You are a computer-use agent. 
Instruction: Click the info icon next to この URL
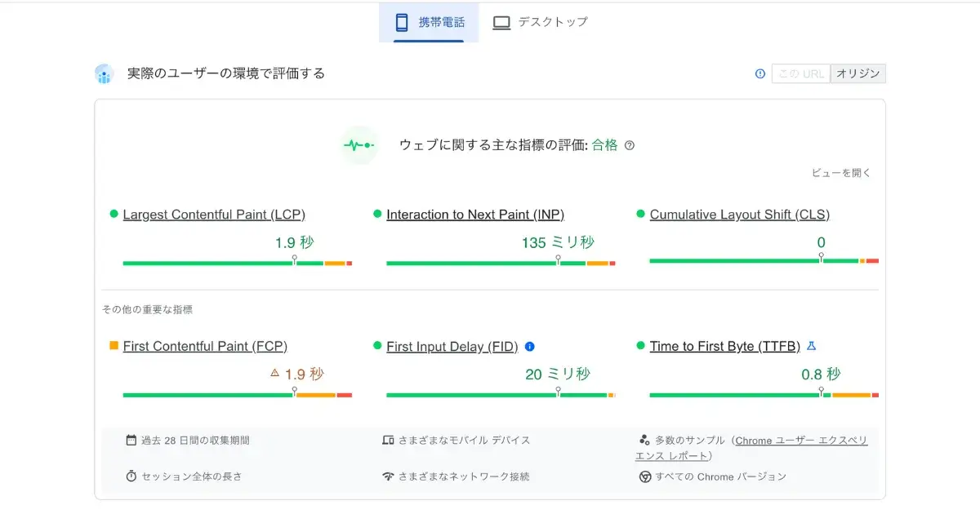coord(760,73)
